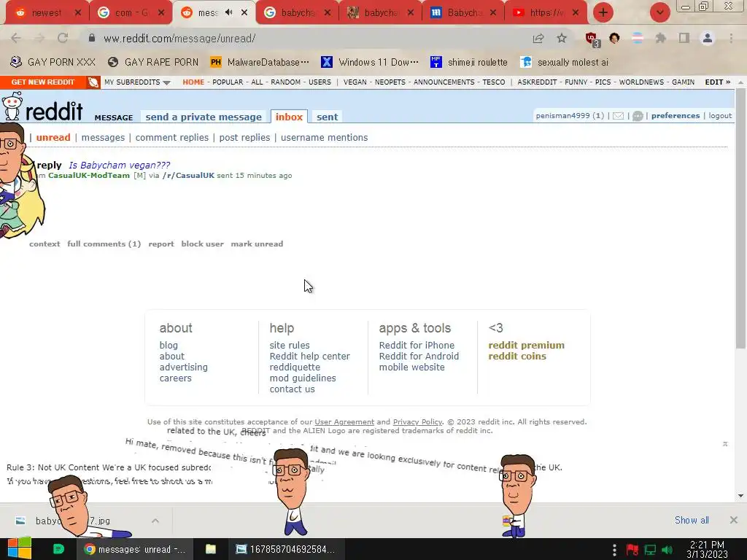Click the RANDOM link in top bar
The image size is (747, 560).
click(285, 82)
